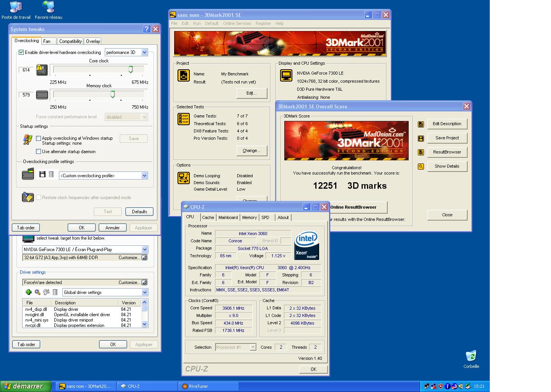The height and width of the screenshot is (392, 551).
Task: Check Use alternate startup daemon option
Action: click(38, 152)
